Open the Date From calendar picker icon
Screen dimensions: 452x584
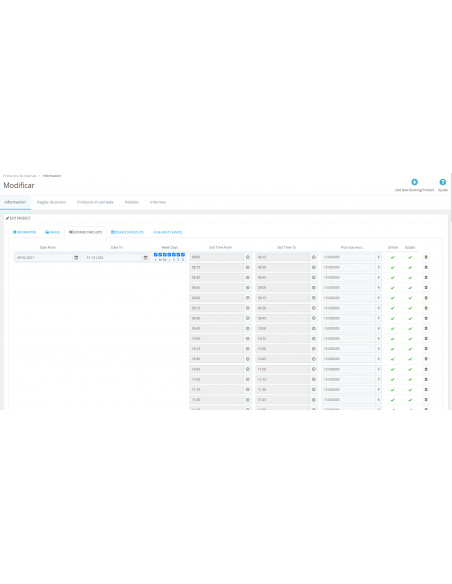point(76,257)
